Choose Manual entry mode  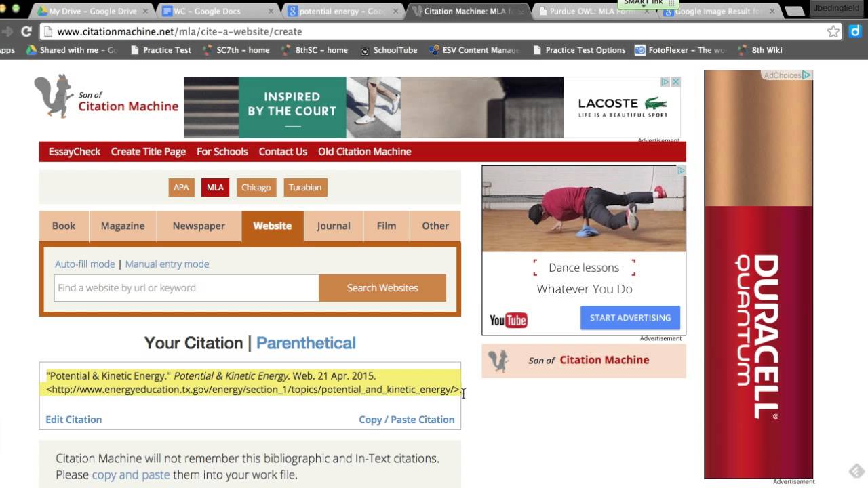pyautogui.click(x=167, y=264)
